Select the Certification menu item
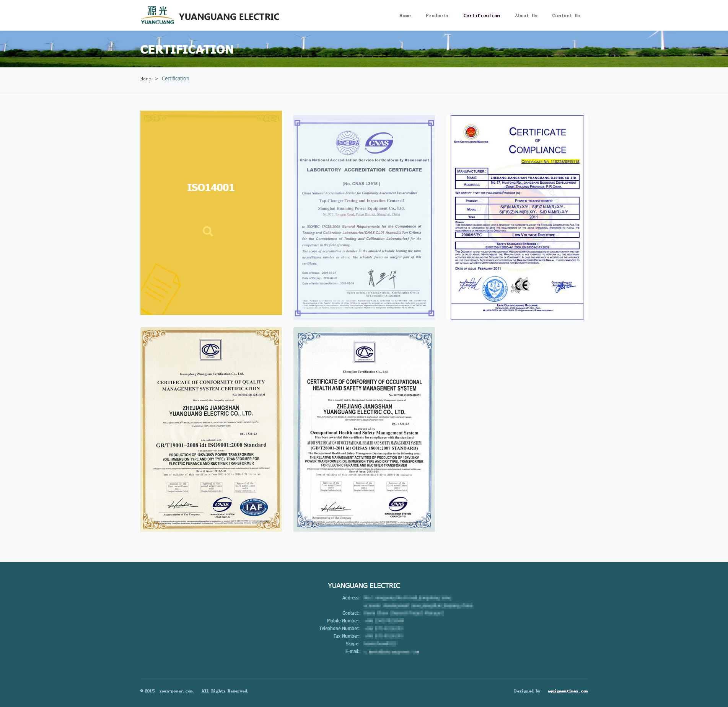Viewport: 728px width, 707px height. click(x=481, y=16)
